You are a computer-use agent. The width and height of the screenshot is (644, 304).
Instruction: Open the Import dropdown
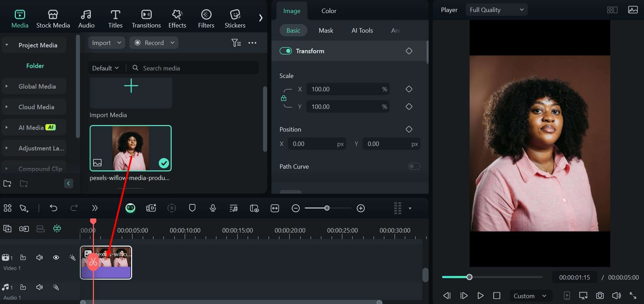[x=106, y=43]
